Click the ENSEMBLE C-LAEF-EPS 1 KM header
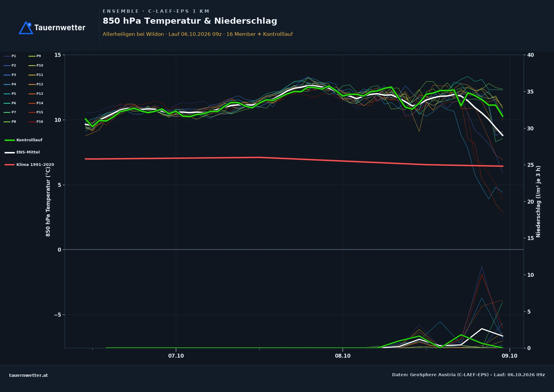 (x=156, y=11)
